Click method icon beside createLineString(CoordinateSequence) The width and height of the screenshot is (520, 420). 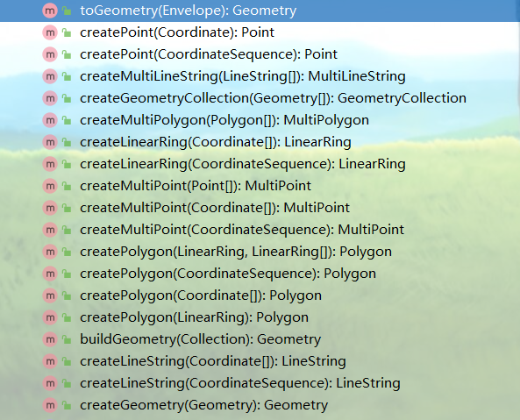click(50, 383)
